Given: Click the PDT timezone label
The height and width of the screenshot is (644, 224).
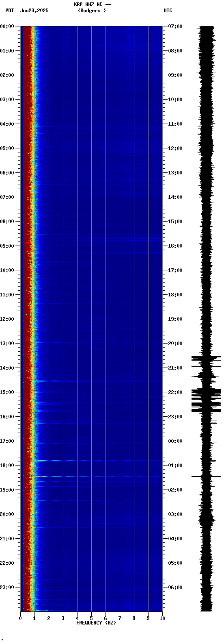Looking at the screenshot, I should pos(9,11).
